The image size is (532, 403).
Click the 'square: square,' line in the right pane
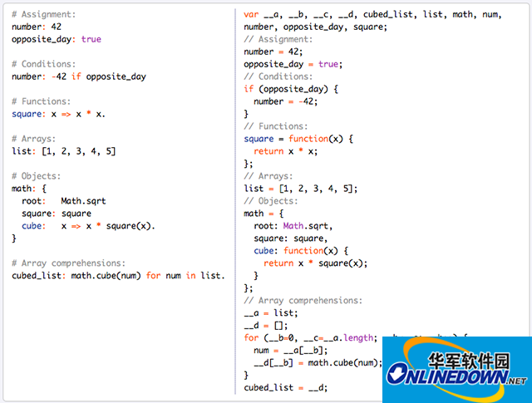291,238
